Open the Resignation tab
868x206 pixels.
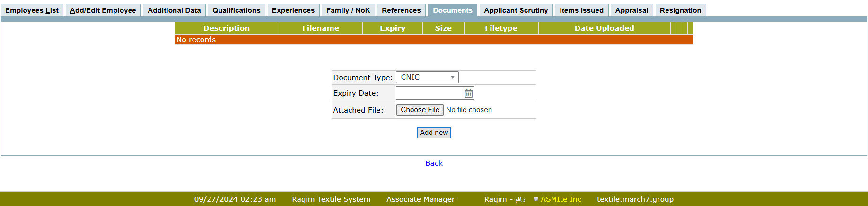tap(680, 10)
